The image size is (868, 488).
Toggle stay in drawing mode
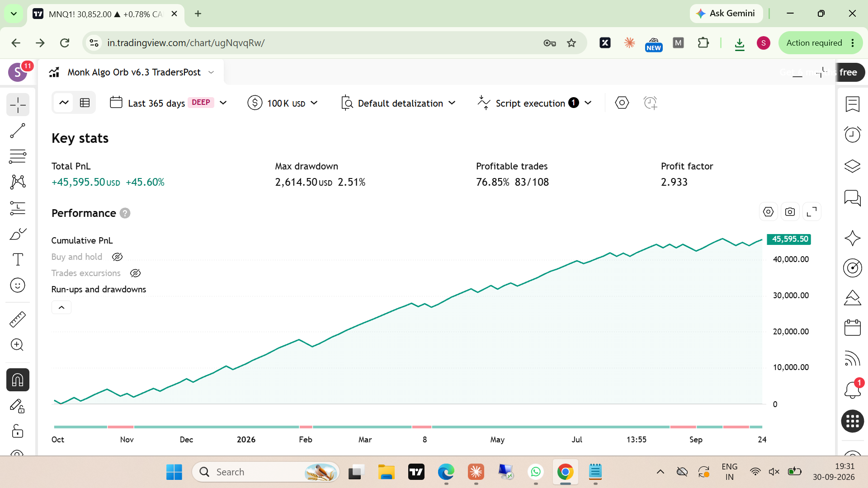18,406
